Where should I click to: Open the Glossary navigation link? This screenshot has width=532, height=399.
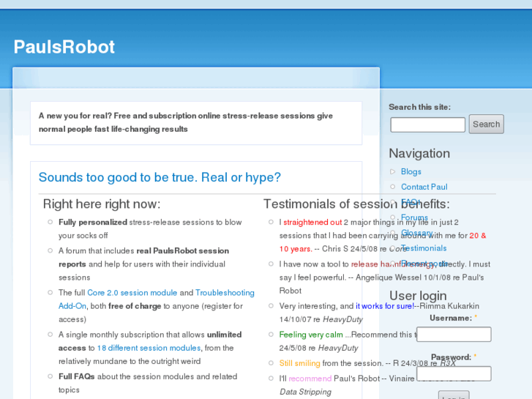coord(416,233)
